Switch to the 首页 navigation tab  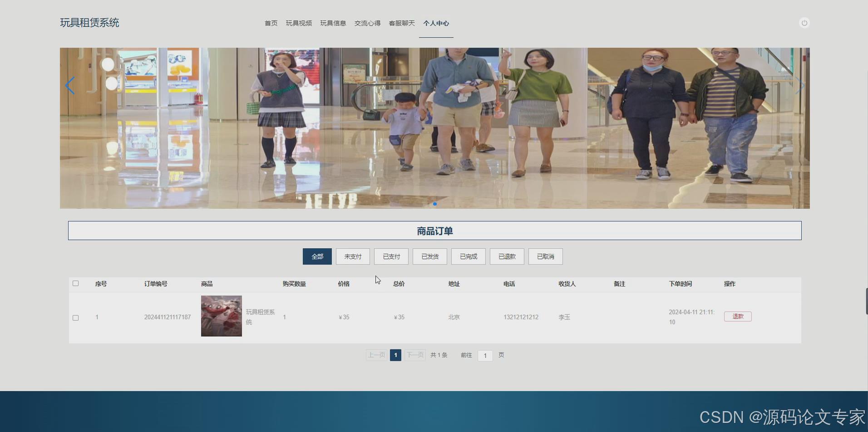point(271,23)
